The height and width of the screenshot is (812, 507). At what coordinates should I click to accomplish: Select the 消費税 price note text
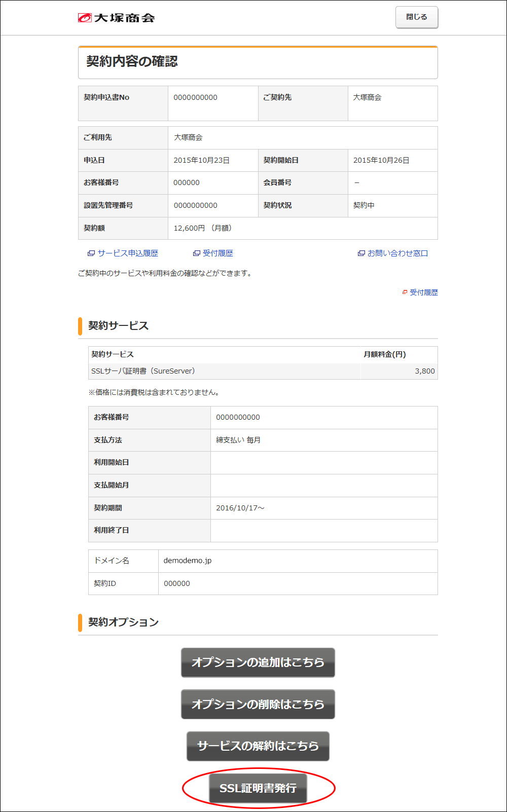(154, 392)
